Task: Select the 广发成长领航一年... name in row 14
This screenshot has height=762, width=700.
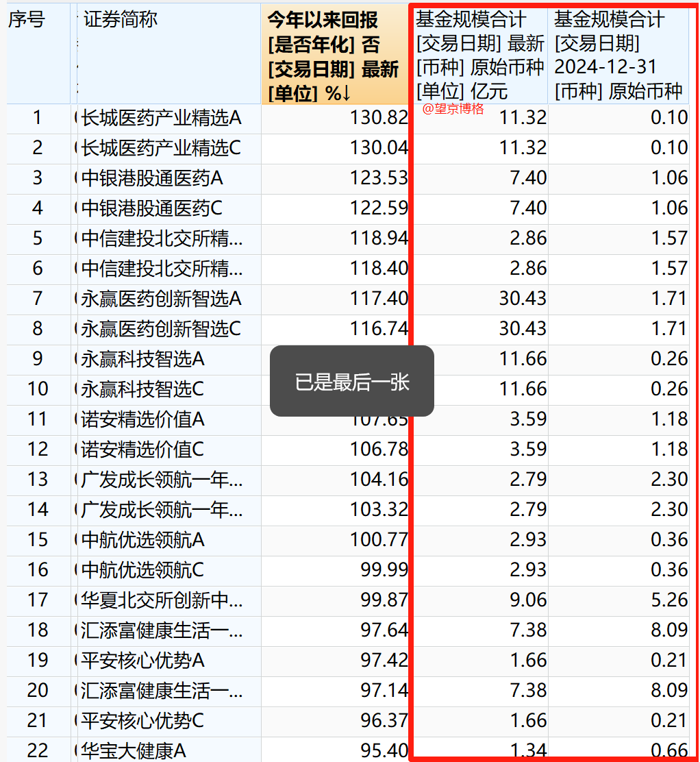Action: click(x=162, y=510)
